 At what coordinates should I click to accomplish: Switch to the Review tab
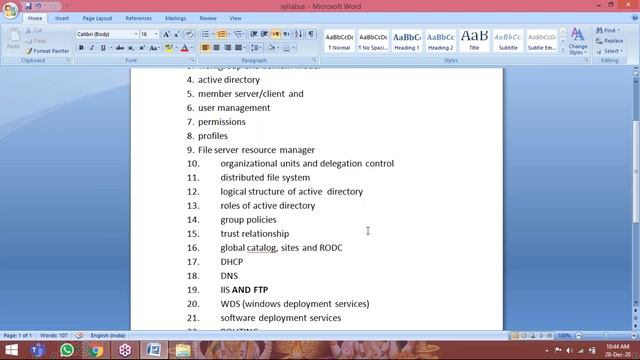tap(208, 18)
